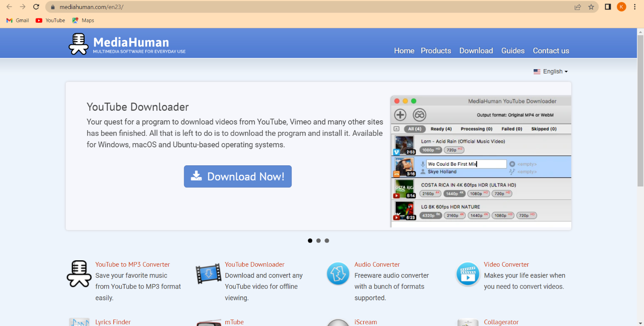The height and width of the screenshot is (326, 644).
Task: Open the Gmail bookmark
Action: [18, 20]
